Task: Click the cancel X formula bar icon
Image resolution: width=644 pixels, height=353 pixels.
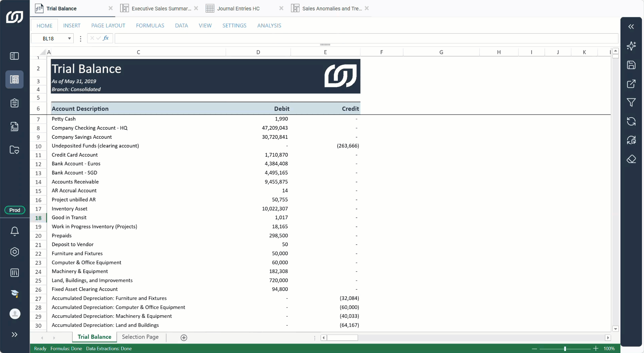Action: coord(92,38)
